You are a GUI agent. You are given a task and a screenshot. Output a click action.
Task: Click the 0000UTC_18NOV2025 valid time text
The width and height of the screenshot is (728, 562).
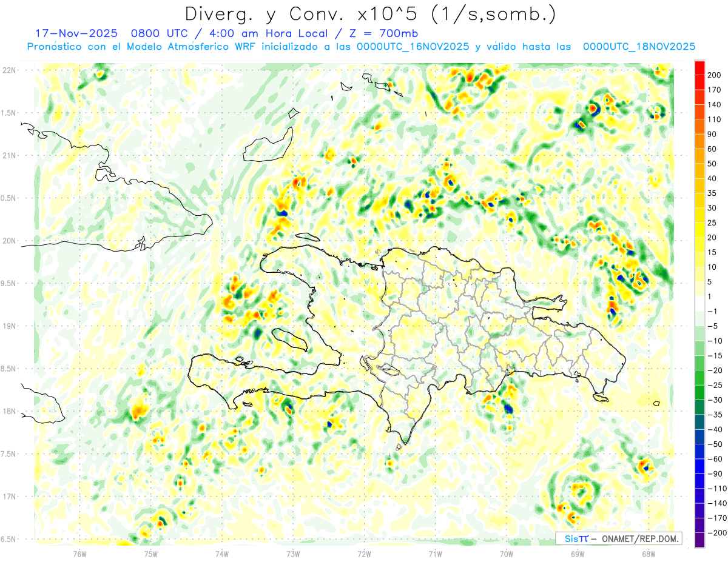[x=639, y=46]
